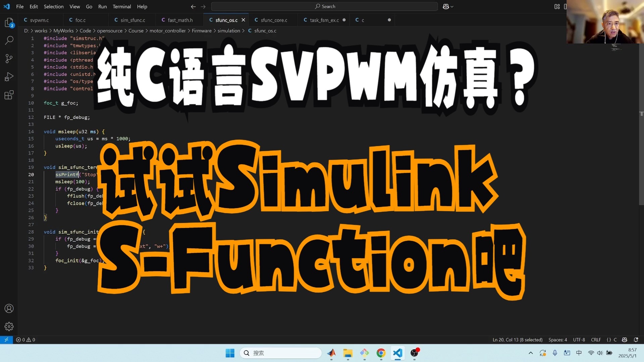
Task: Open the Extensions view
Action: tap(9, 95)
